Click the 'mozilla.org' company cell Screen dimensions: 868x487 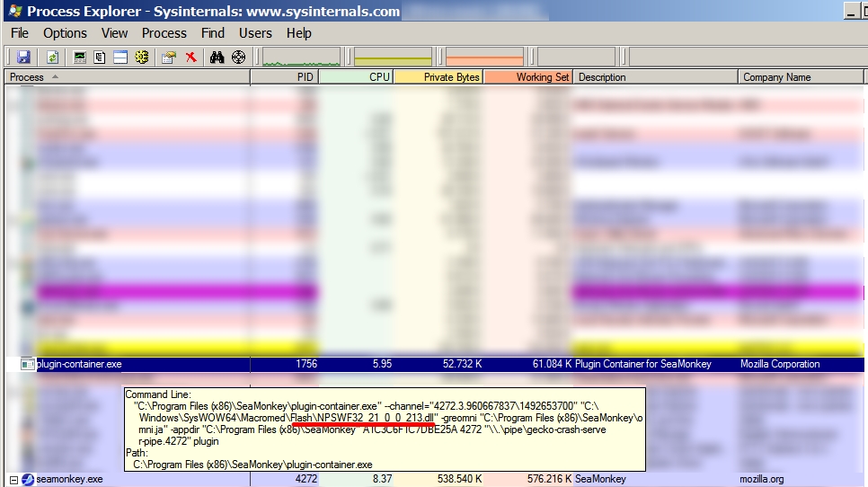[762, 479]
